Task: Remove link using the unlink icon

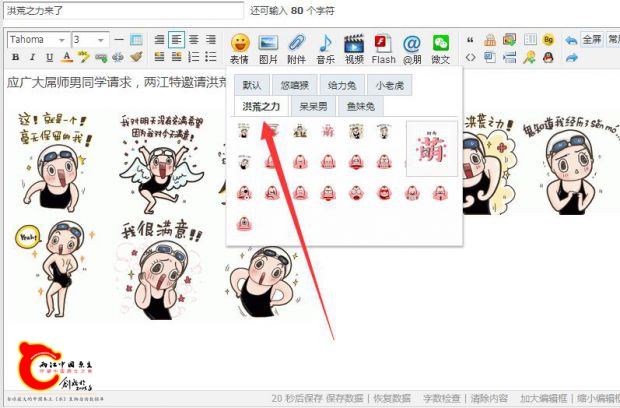Action: pyautogui.click(x=118, y=57)
